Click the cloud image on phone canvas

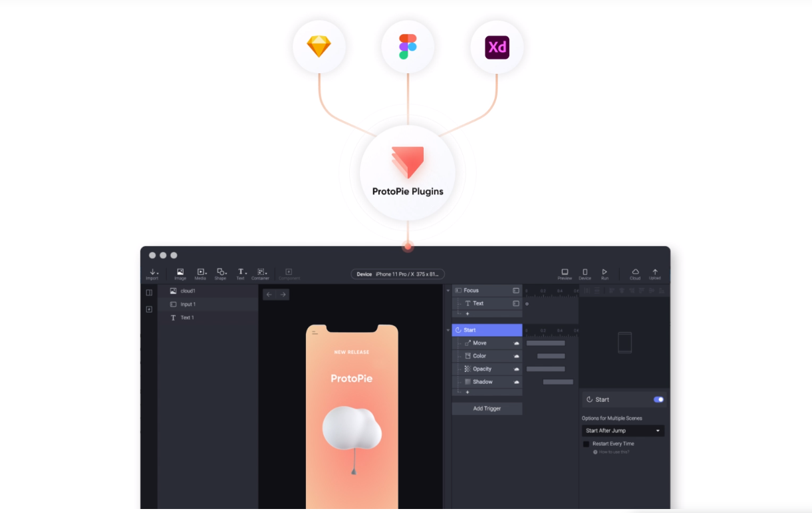(x=352, y=428)
